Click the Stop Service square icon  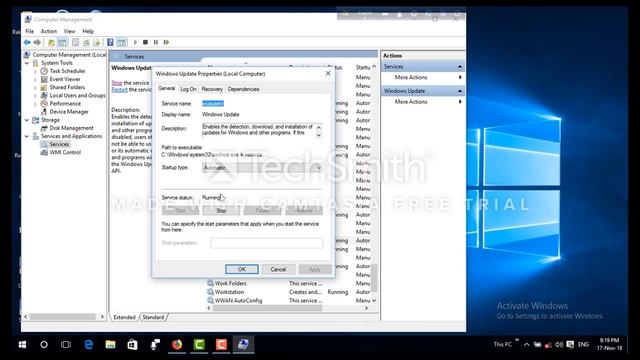[145, 42]
